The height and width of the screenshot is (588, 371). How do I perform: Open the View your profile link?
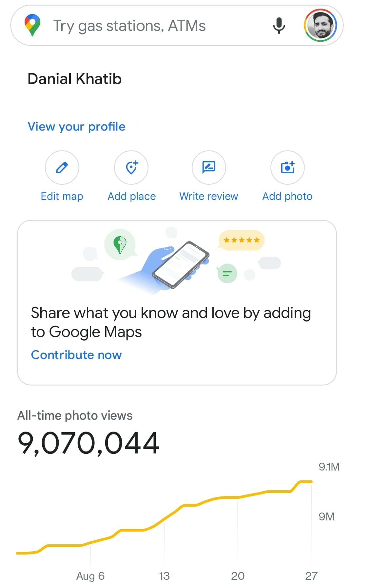pos(76,127)
